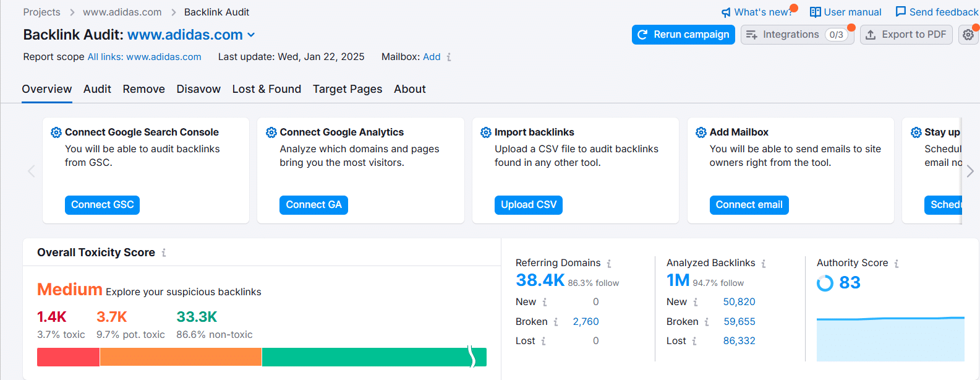Click the info icon beside Overall Toxicity Score
The height and width of the screenshot is (380, 980).
point(164,253)
